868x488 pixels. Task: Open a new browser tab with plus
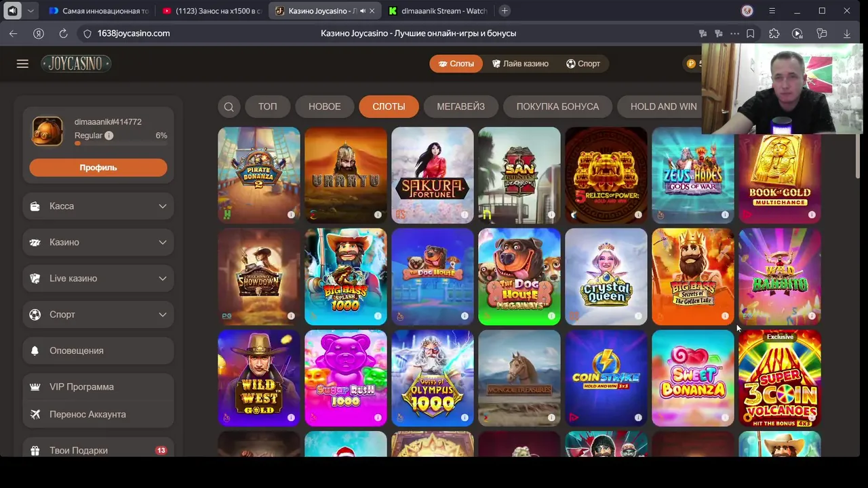[505, 11]
